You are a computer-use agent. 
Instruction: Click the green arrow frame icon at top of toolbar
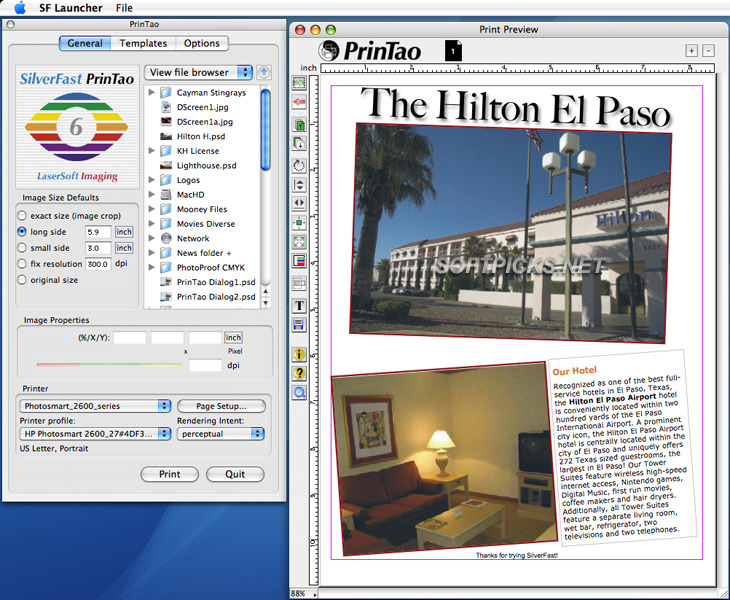(299, 83)
